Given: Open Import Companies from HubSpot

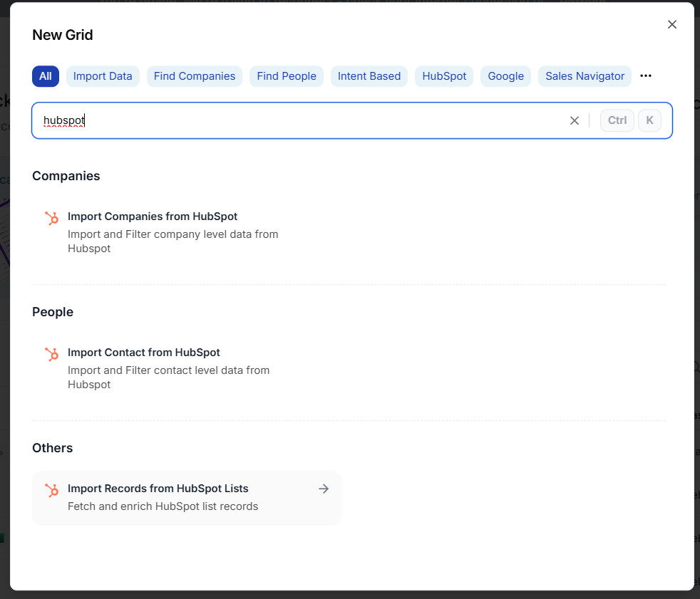Looking at the screenshot, I should [153, 217].
